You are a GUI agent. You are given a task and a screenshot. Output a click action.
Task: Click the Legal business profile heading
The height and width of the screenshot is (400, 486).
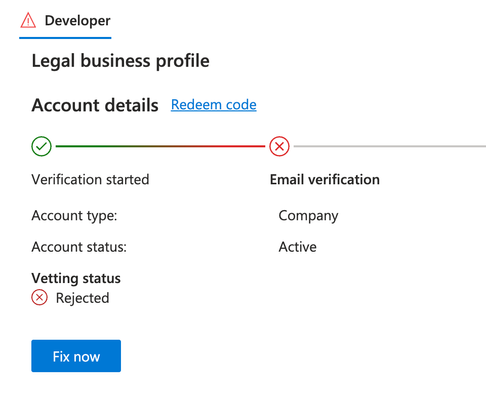pos(120,61)
